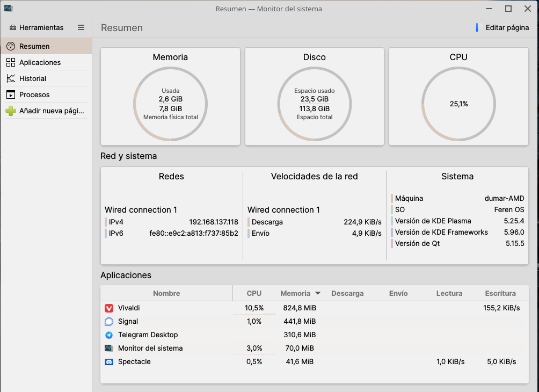Viewport: 539px width, 392px height.
Task: Sort applications by the CPU column header
Action: [x=254, y=293]
